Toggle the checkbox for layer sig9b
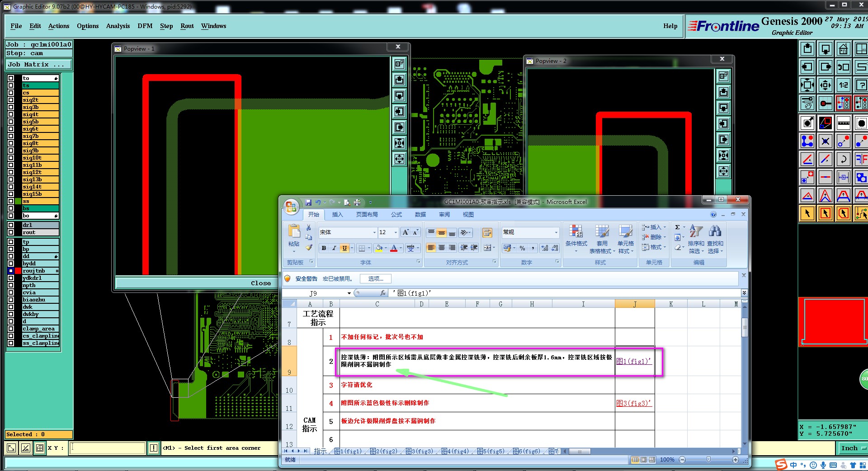The height and width of the screenshot is (471, 868). pyautogui.click(x=11, y=151)
